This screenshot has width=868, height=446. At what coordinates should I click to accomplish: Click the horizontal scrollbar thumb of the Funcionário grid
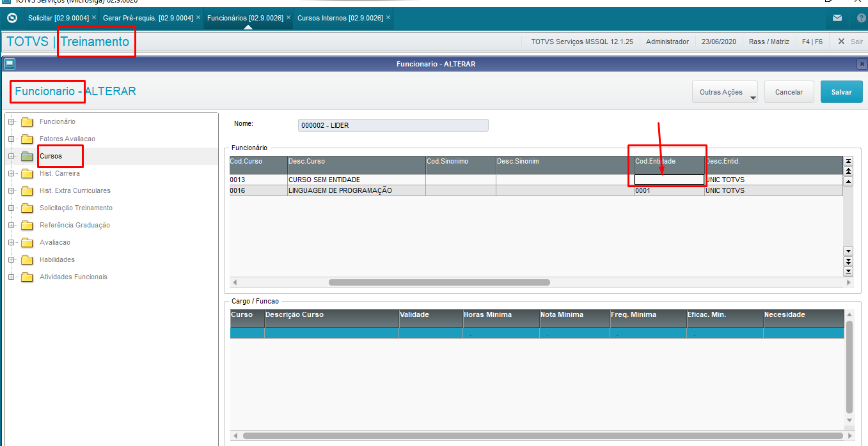[439, 282]
